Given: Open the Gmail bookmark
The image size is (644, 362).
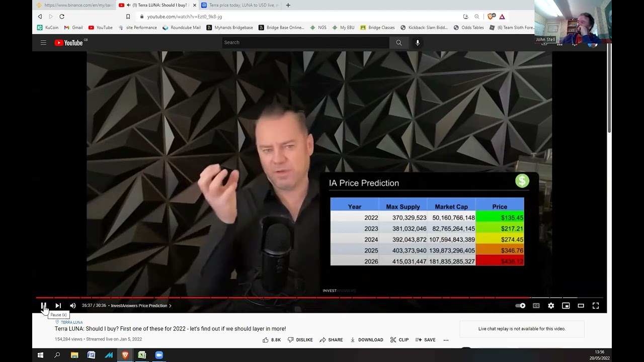Looking at the screenshot, I should [73, 28].
